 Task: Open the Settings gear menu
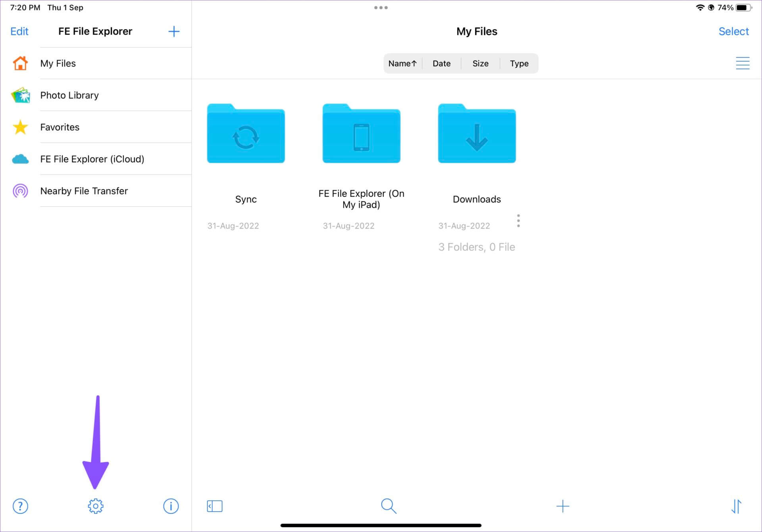[95, 506]
